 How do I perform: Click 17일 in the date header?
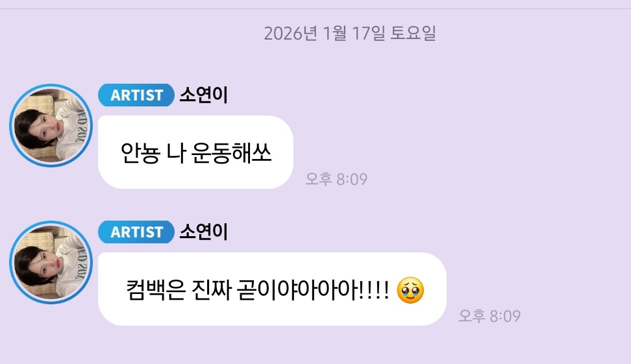(369, 33)
